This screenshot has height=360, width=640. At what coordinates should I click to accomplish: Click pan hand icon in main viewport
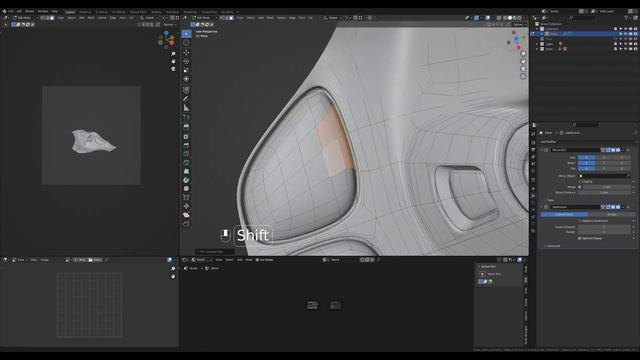tap(523, 61)
